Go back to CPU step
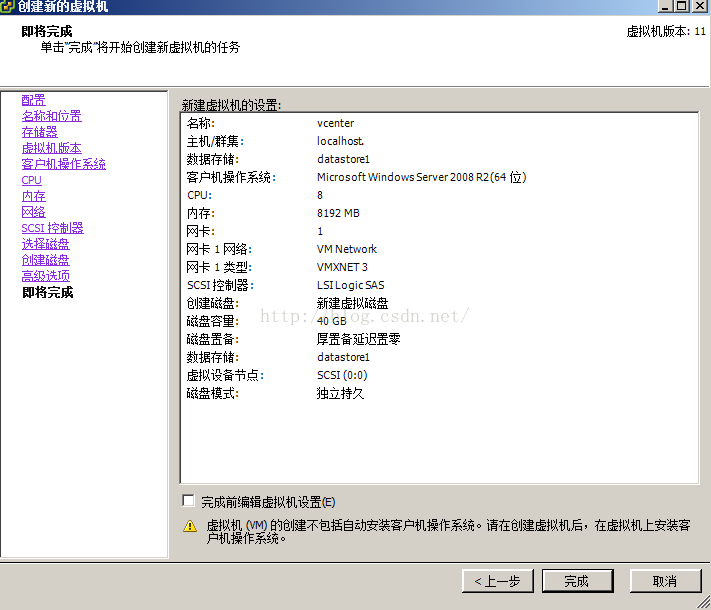This screenshot has width=711, height=610. (32, 180)
